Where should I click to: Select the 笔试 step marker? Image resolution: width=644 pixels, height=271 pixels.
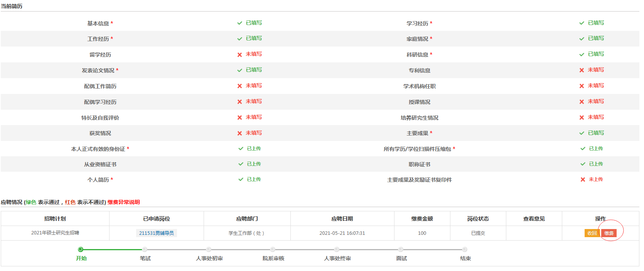click(x=145, y=249)
